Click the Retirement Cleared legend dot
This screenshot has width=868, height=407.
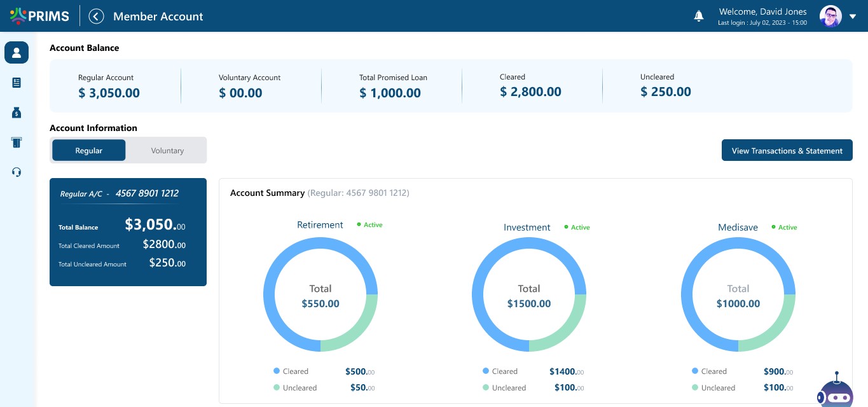(x=277, y=371)
